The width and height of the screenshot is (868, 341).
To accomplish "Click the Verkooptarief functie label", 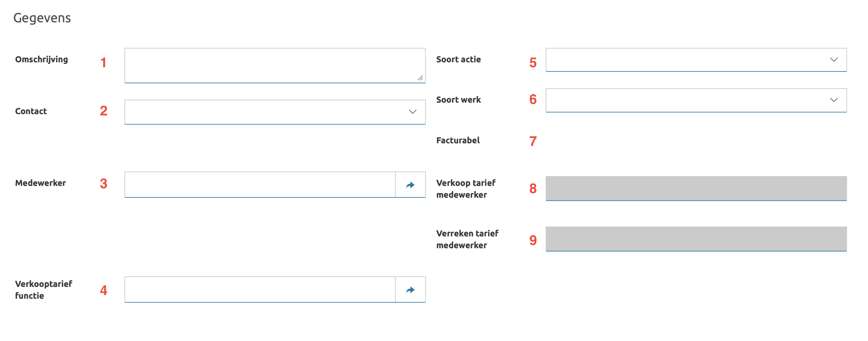I will pyautogui.click(x=43, y=290).
